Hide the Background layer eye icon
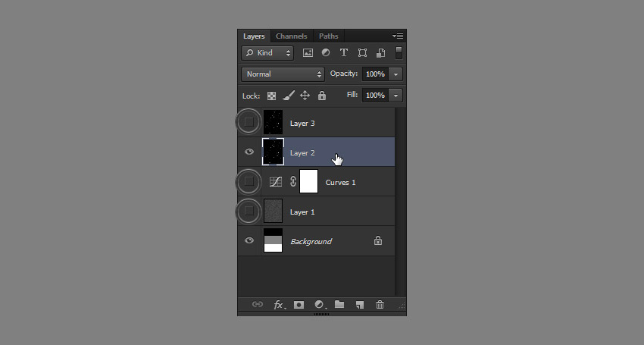The image size is (644, 345). (x=249, y=240)
